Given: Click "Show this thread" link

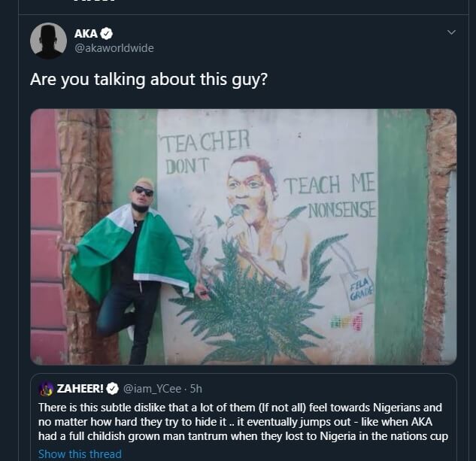Looking at the screenshot, I should (80, 453).
